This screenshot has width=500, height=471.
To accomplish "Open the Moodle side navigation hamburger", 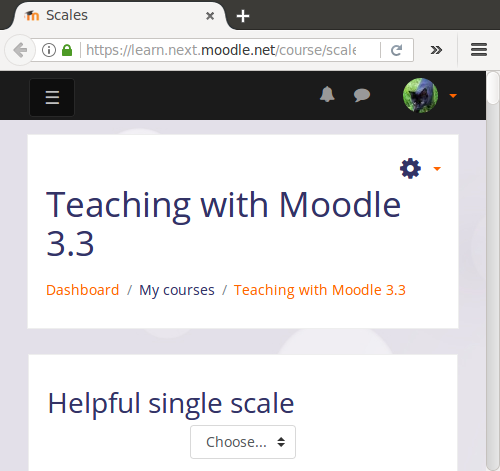I will tap(52, 97).
